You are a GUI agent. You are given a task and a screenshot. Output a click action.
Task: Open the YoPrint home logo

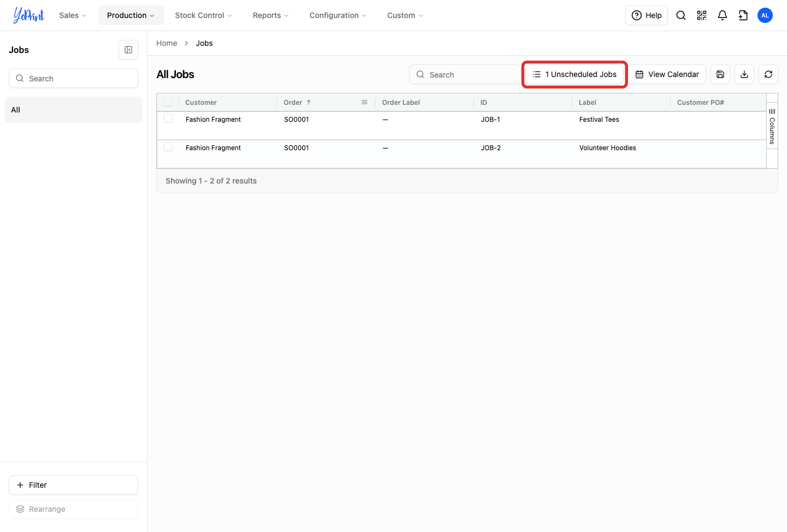coord(29,15)
